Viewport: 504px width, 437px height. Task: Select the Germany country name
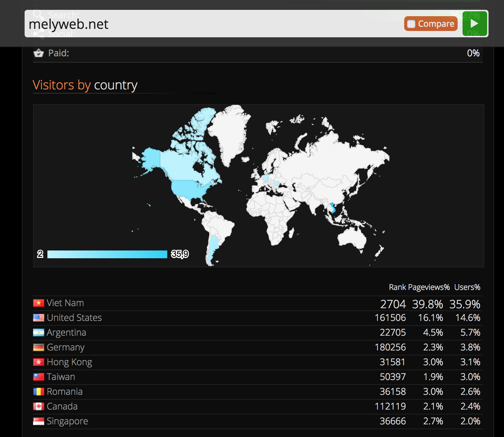click(x=66, y=347)
